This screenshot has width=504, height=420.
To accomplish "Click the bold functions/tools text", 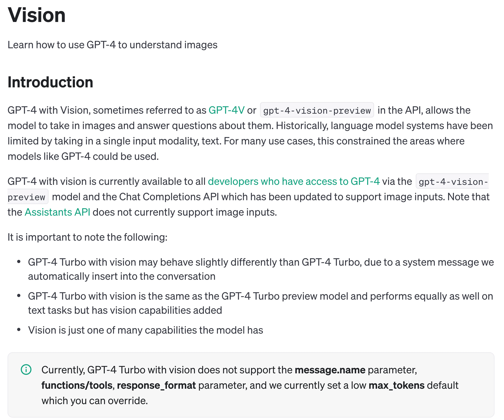I will [x=77, y=385].
